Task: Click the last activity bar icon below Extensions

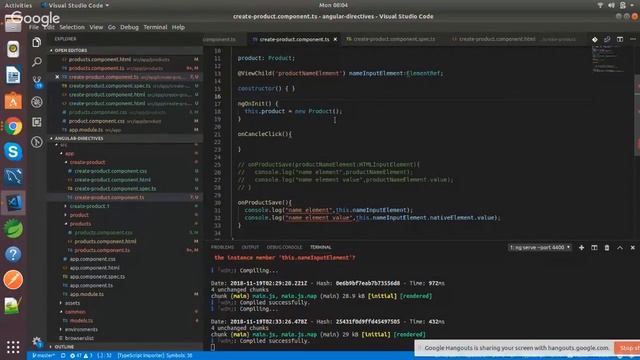Action: point(37,142)
